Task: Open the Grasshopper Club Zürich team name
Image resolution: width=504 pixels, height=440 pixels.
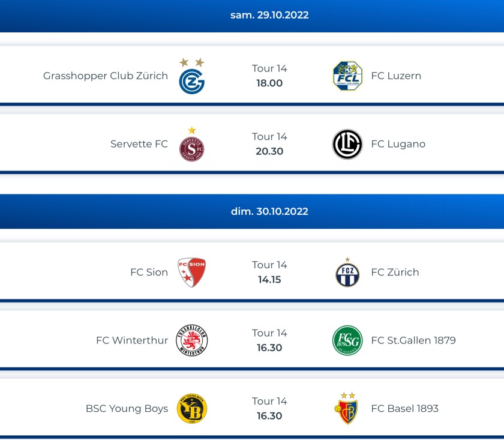Action: 106,76
